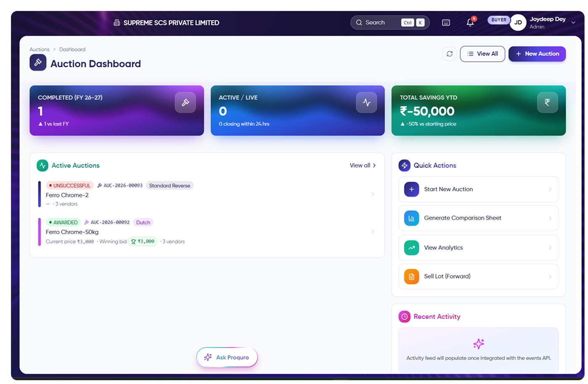This screenshot has width=588, height=384.
Task: Click the document icon for Sell Lot (Forward)
Action: [411, 276]
